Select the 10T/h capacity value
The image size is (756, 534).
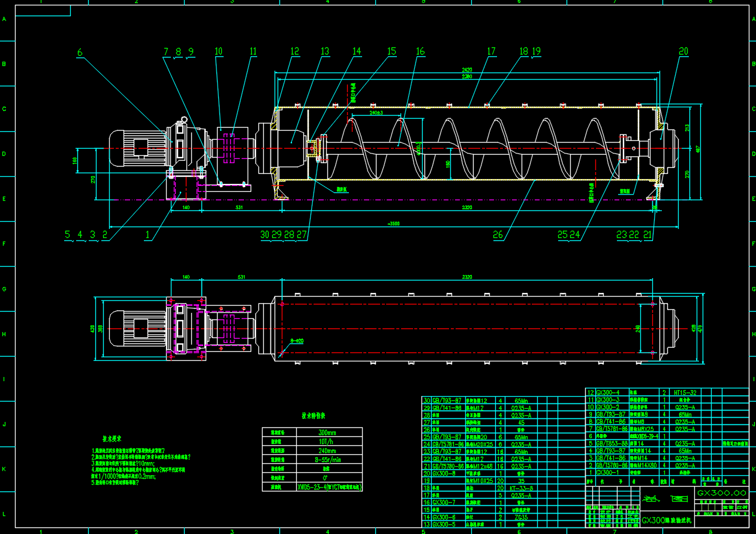click(327, 441)
